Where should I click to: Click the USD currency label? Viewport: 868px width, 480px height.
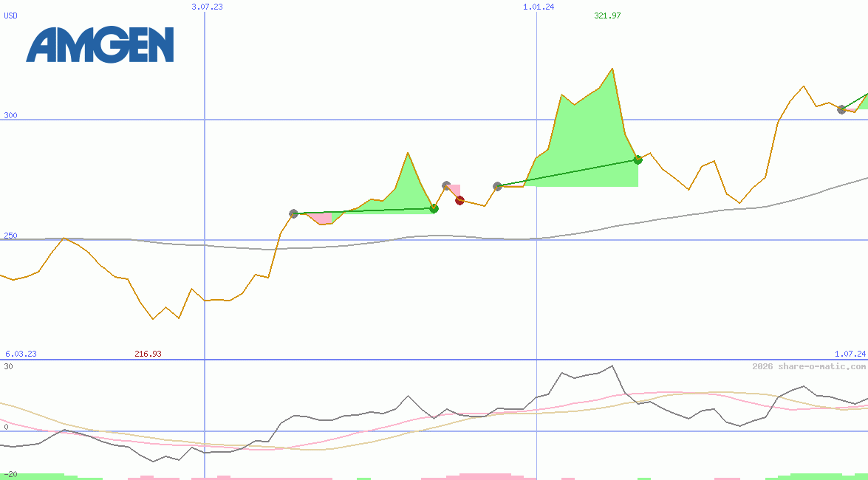coord(10,16)
